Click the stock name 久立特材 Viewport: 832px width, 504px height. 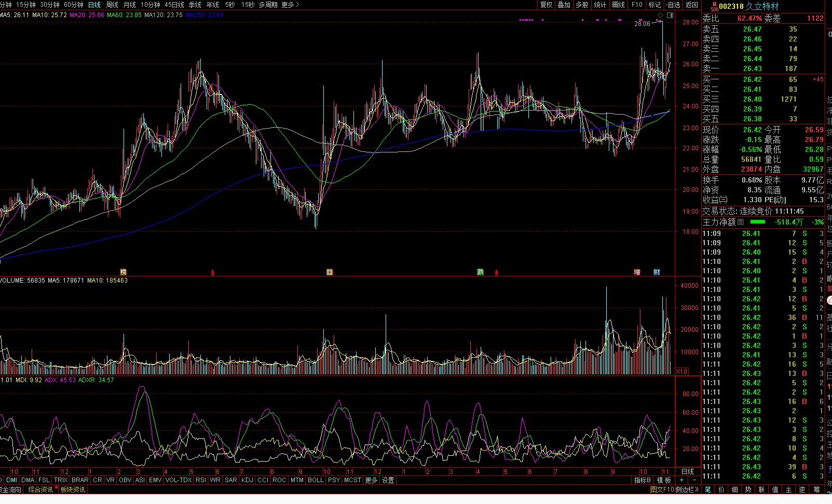[x=762, y=6]
